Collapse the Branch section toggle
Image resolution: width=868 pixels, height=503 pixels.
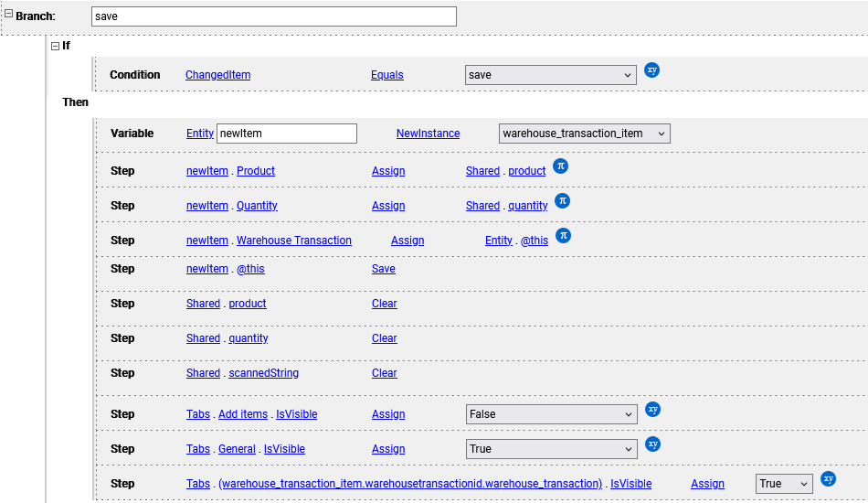(9, 14)
